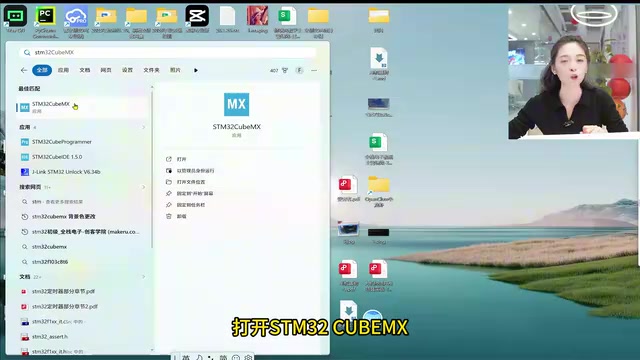Click the uninstall trash icon
This screenshot has width=640, height=360.
[x=169, y=216]
